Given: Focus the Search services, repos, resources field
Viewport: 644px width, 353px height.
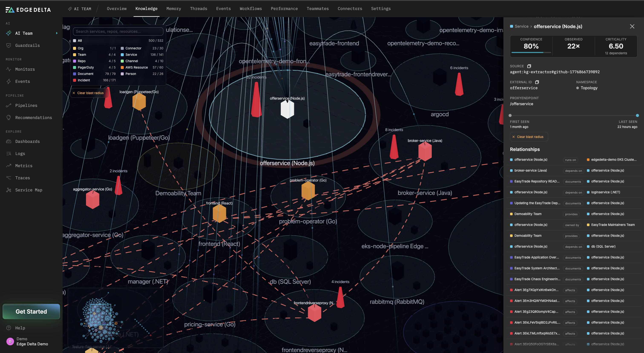Looking at the screenshot, I should pyautogui.click(x=118, y=32).
